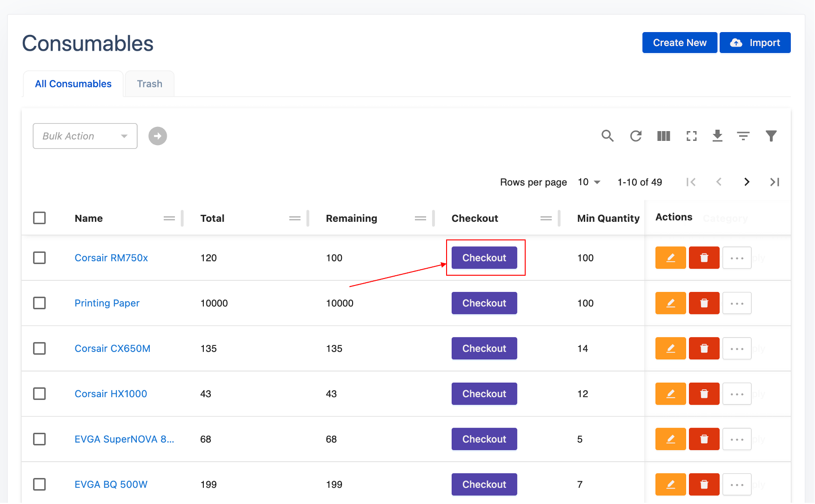Edit the Corsair HX1000 row

tap(670, 394)
